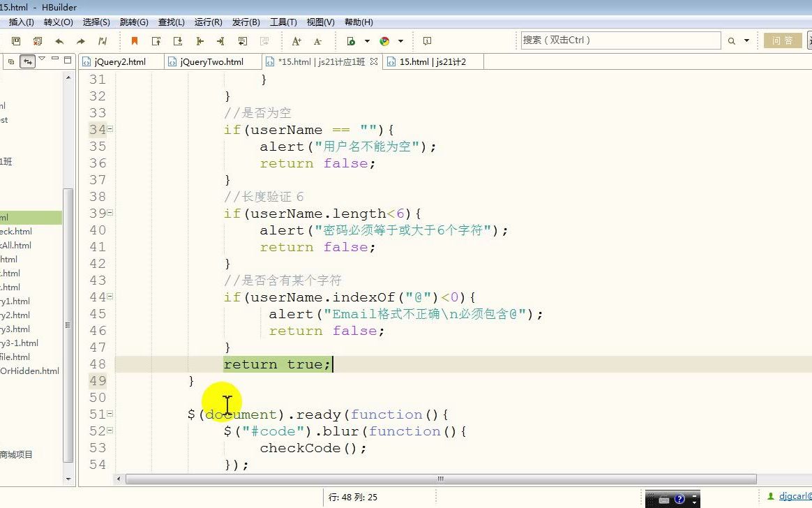812x508 pixels.
Task: Click the Undo arrow icon
Action: tap(59, 40)
